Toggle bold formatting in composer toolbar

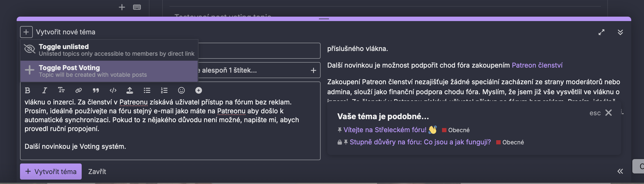pyautogui.click(x=28, y=90)
